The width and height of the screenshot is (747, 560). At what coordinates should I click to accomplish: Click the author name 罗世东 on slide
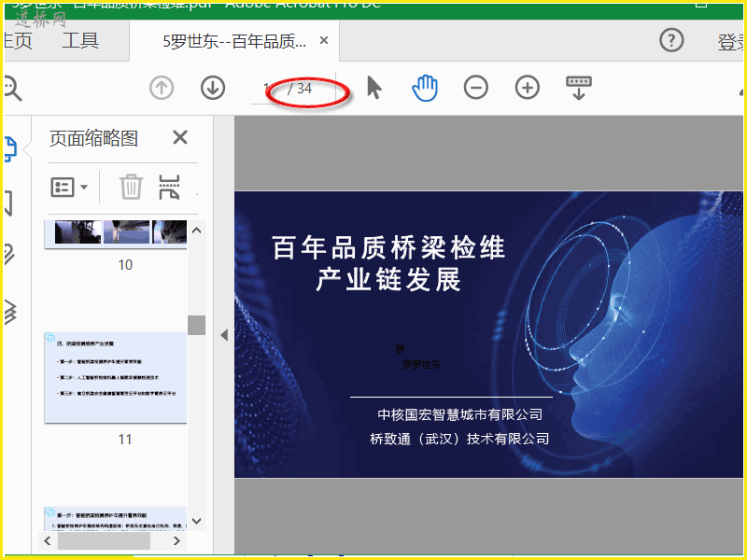pos(426,365)
